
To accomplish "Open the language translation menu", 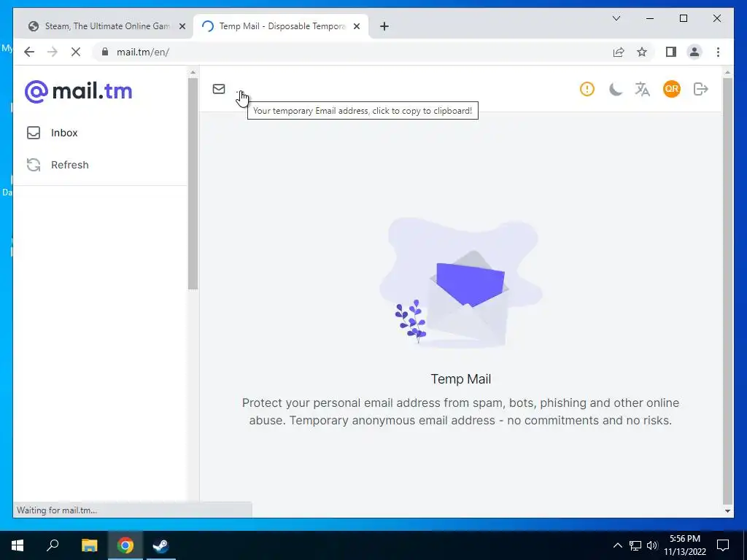I will pos(642,89).
